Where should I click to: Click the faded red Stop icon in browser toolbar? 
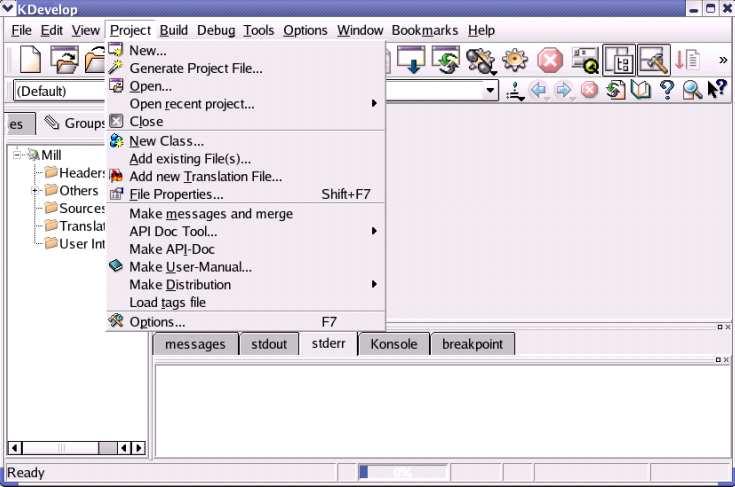(x=589, y=90)
